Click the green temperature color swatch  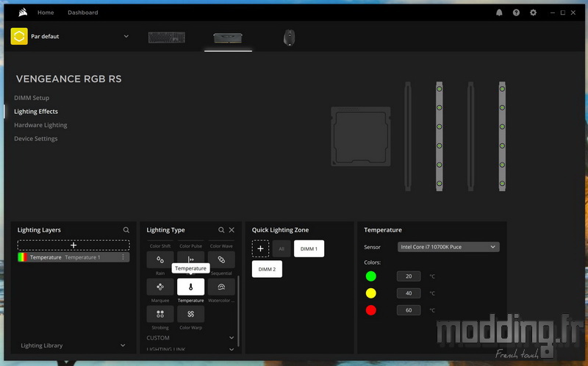371,276
